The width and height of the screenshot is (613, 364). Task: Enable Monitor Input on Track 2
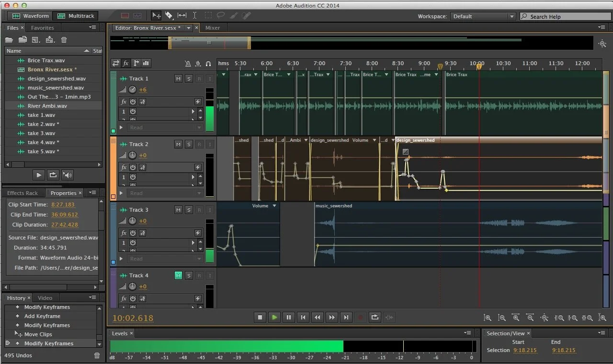[210, 144]
